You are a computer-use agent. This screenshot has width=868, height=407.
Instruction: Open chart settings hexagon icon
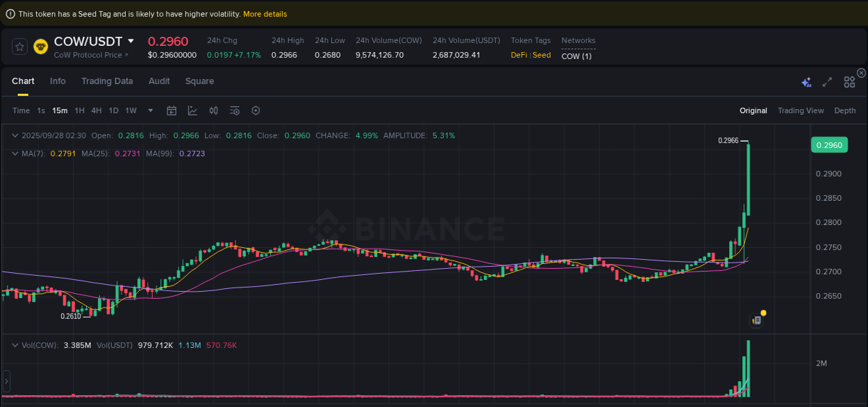coord(255,110)
